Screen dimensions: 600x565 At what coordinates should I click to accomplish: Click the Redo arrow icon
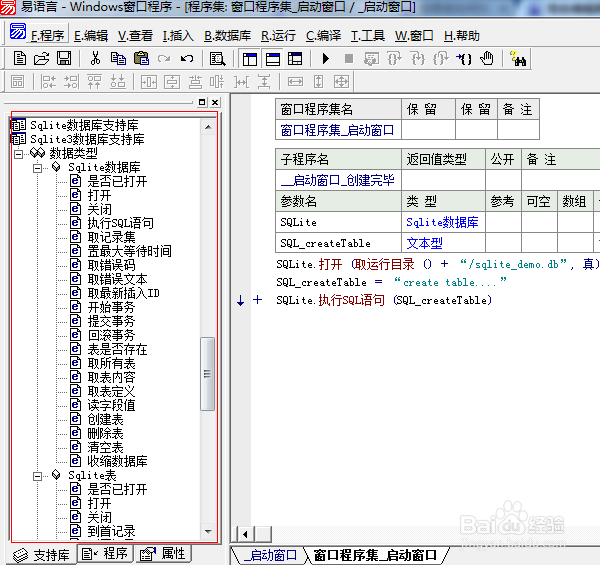coord(164,59)
